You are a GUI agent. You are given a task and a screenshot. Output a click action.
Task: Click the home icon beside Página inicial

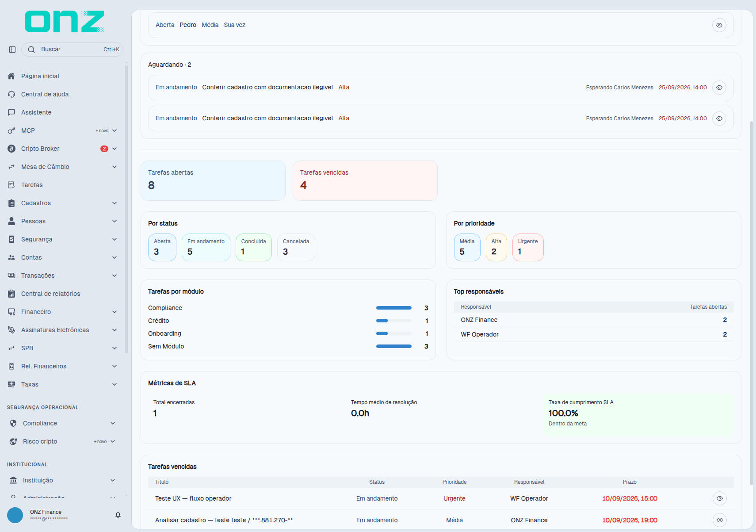(x=11, y=76)
